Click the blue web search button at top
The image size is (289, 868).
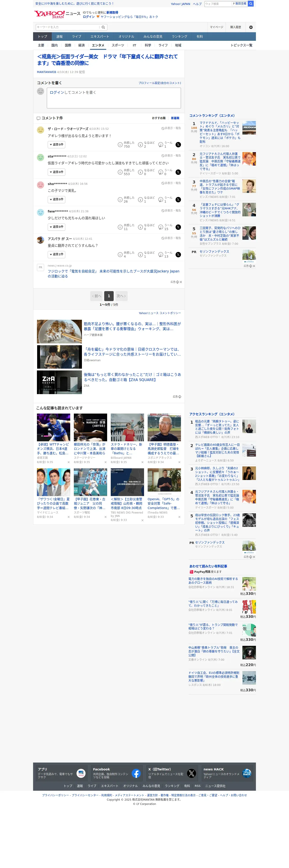251,4
